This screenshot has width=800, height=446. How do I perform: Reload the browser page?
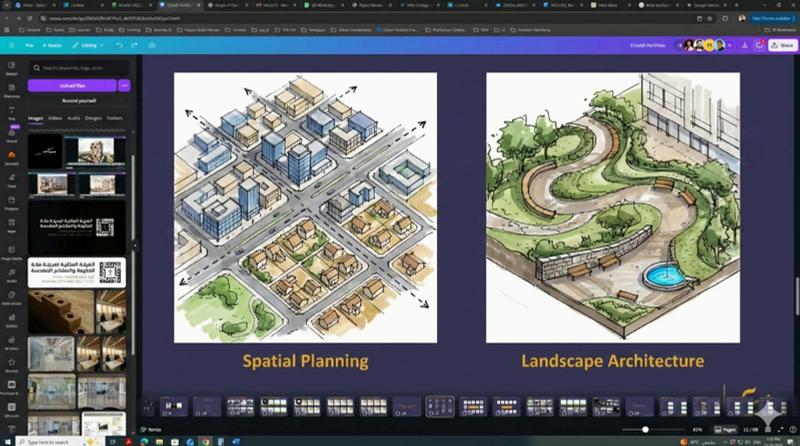tap(30, 18)
